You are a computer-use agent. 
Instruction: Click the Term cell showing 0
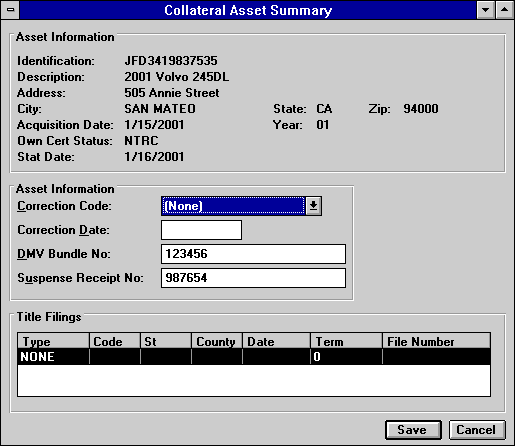coord(346,357)
